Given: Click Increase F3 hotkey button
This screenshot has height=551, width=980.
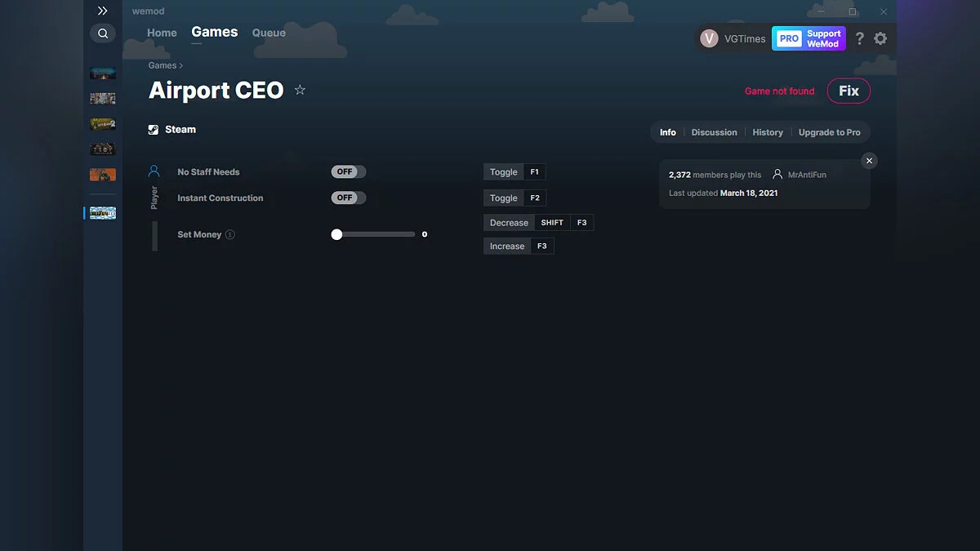Looking at the screenshot, I should pyautogui.click(x=519, y=247).
